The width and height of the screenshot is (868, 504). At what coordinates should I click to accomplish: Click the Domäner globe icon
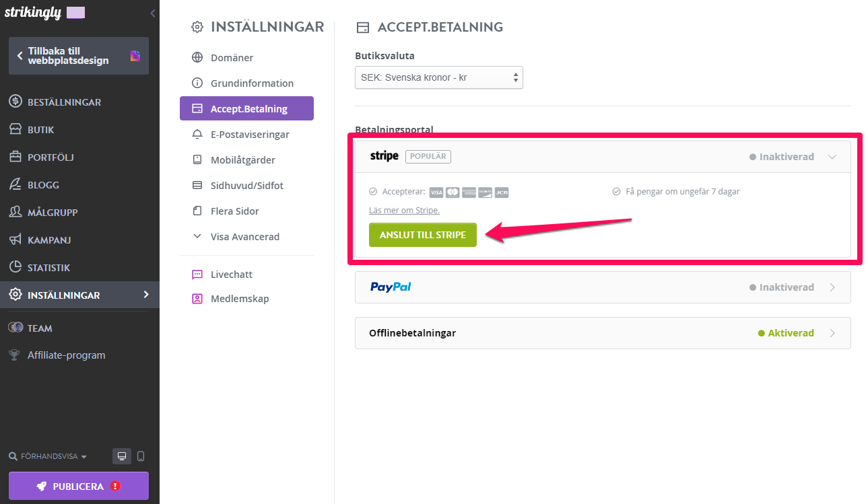click(x=197, y=58)
